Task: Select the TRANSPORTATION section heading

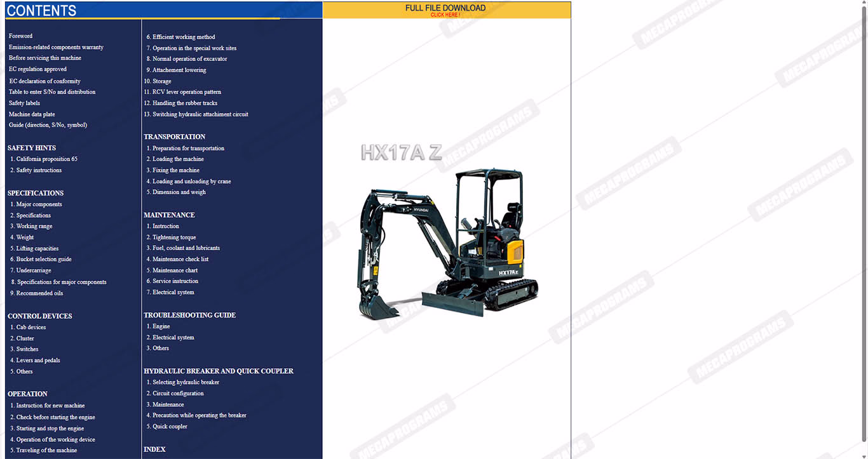Action: click(174, 137)
